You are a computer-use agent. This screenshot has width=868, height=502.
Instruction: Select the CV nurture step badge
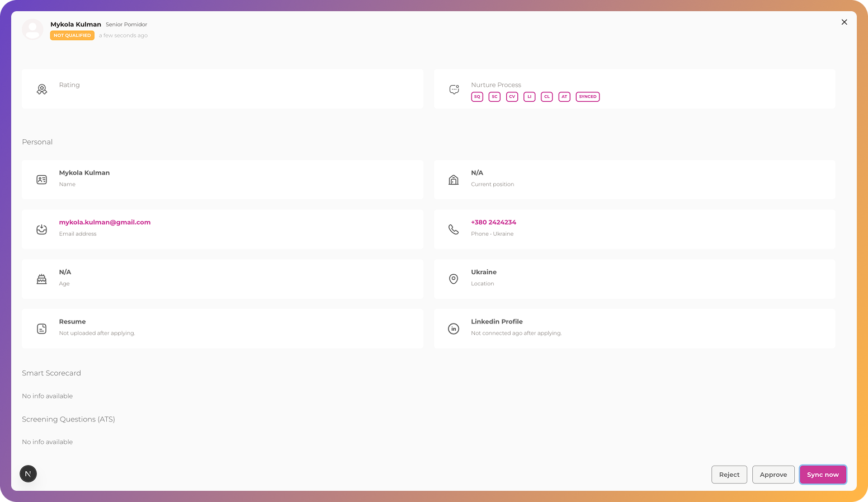512,97
